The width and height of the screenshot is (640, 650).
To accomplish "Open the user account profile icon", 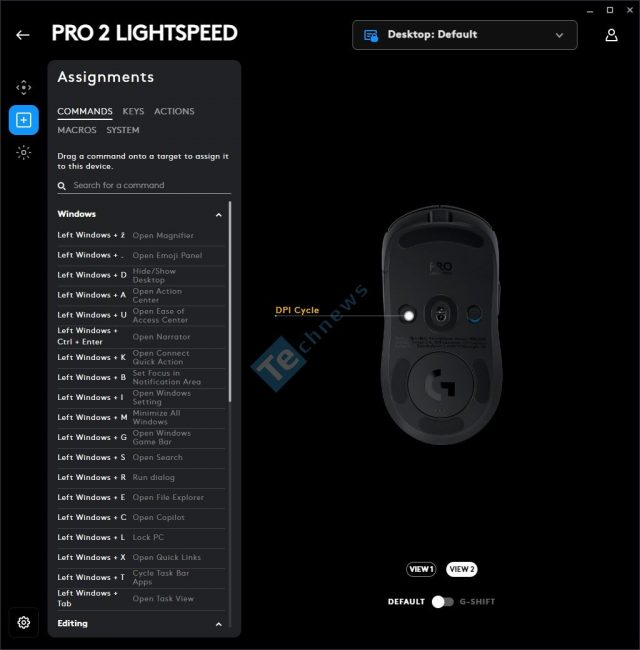I will click(611, 35).
